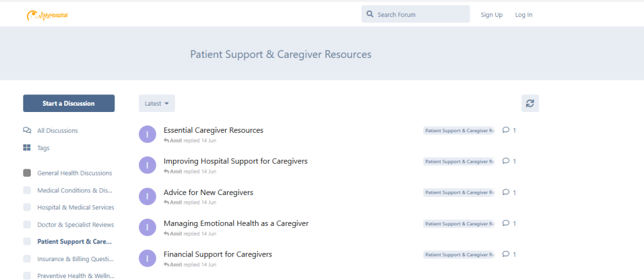Open the Latest sort dropdown

point(157,104)
